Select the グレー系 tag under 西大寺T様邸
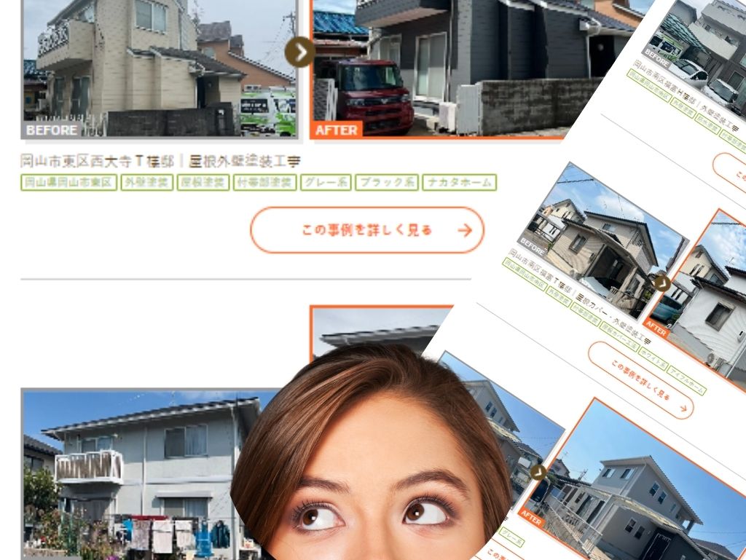 point(326,183)
